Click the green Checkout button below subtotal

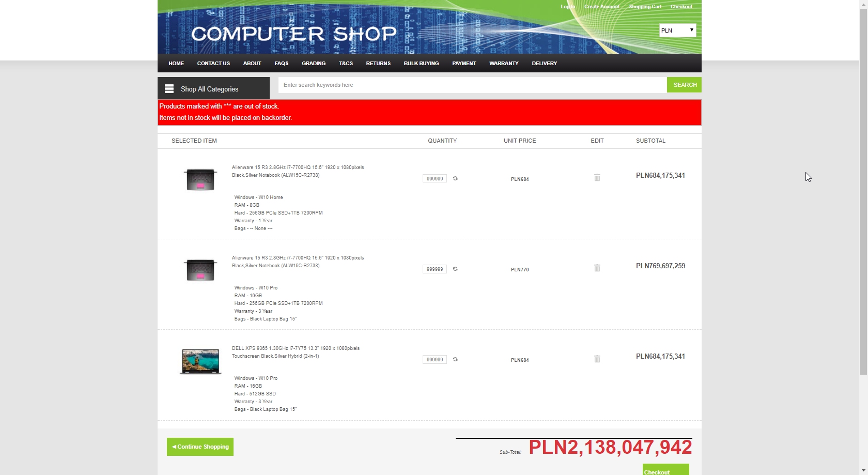(665, 470)
